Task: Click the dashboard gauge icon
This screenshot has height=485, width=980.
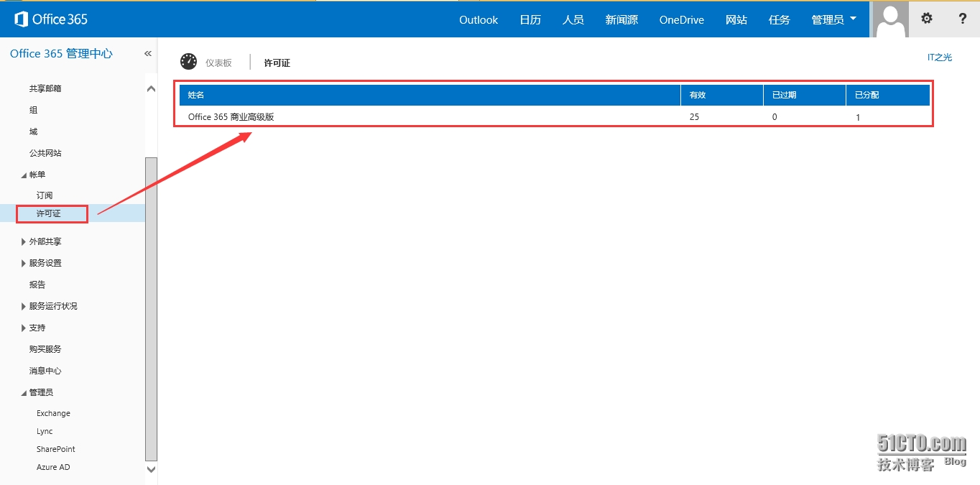Action: coord(188,62)
